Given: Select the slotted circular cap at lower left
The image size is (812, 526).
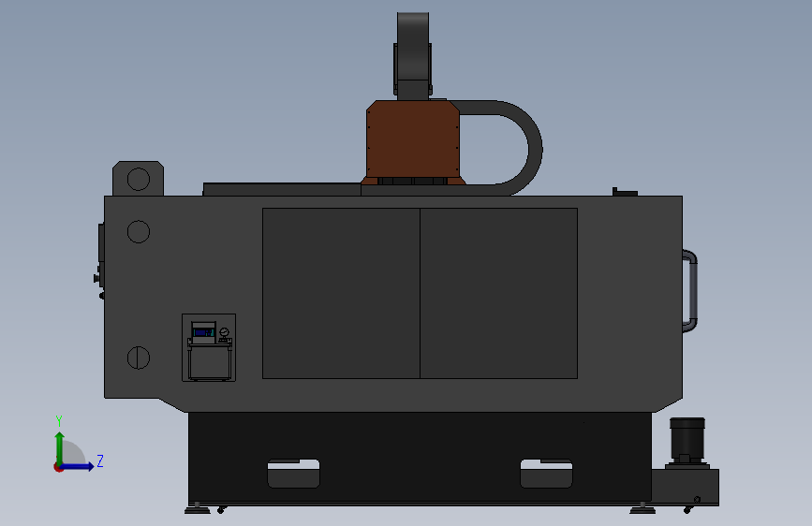Looking at the screenshot, I should coord(139,358).
